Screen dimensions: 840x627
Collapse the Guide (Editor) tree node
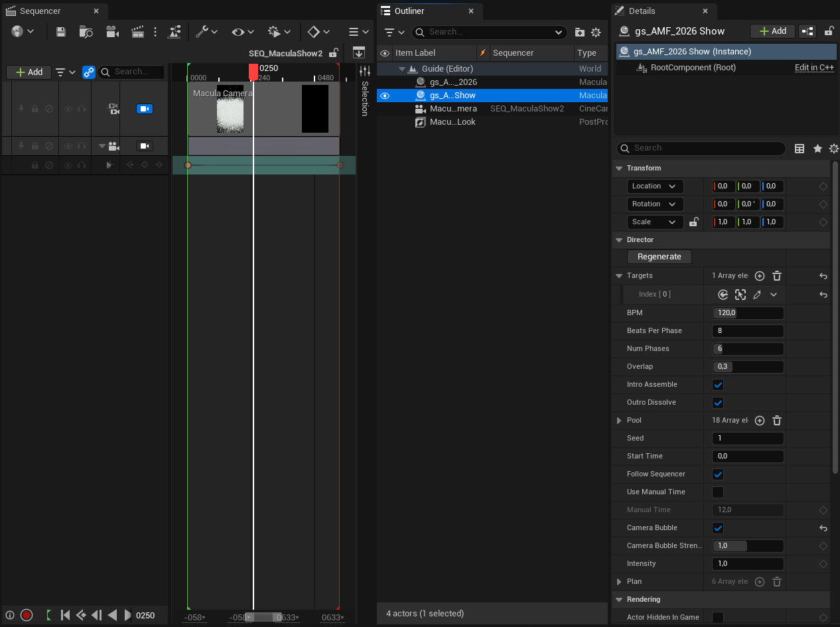[x=402, y=69]
